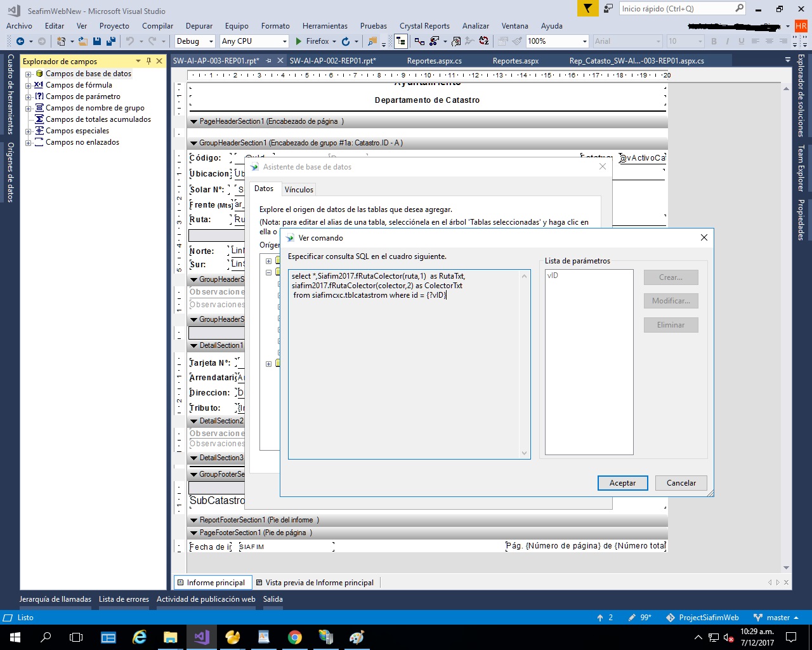812x650 pixels.
Task: Open the Any CPU platform dropdown
Action: coord(284,41)
